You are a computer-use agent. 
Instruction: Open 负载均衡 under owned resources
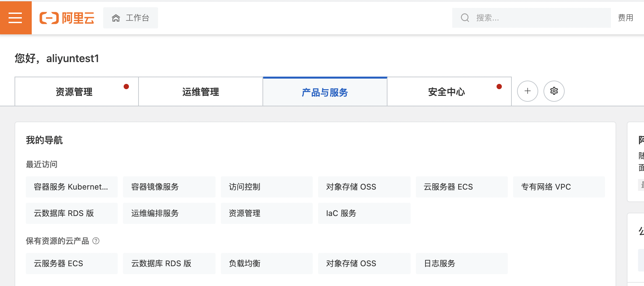click(266, 264)
